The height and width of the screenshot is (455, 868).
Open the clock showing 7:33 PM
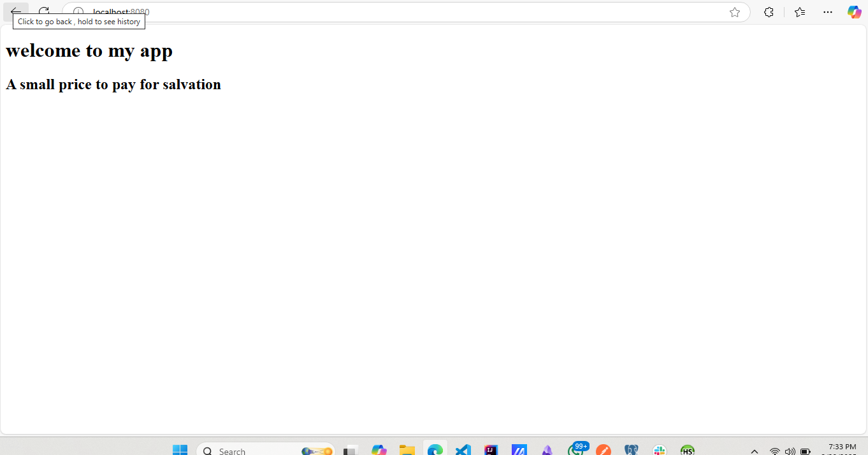click(842, 450)
